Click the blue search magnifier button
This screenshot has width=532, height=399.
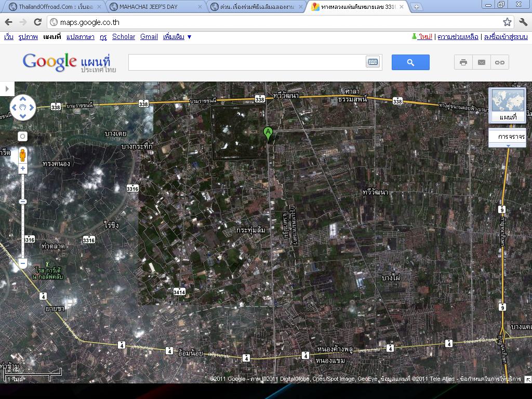pos(410,62)
